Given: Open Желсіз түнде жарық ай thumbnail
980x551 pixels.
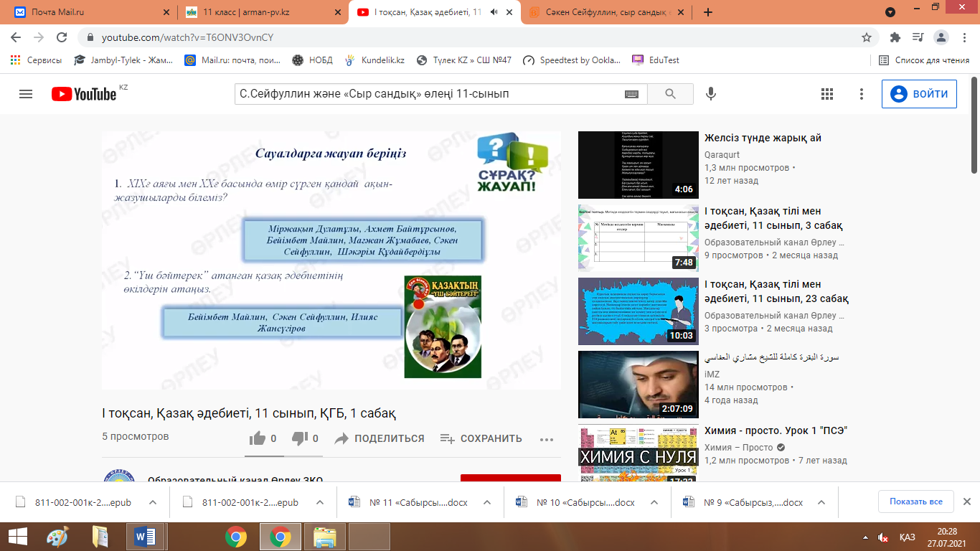Looking at the screenshot, I should click(638, 165).
